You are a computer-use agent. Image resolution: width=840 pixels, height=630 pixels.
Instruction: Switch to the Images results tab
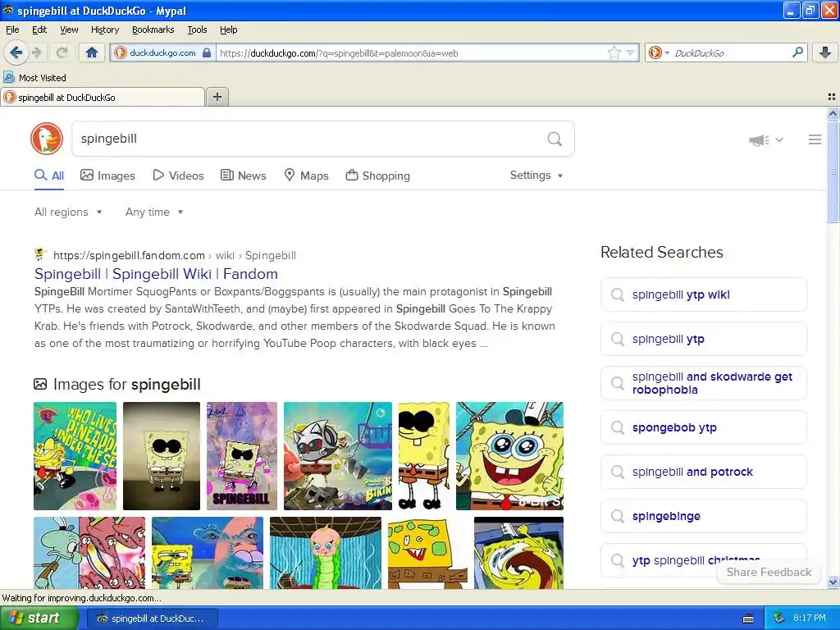pos(107,176)
